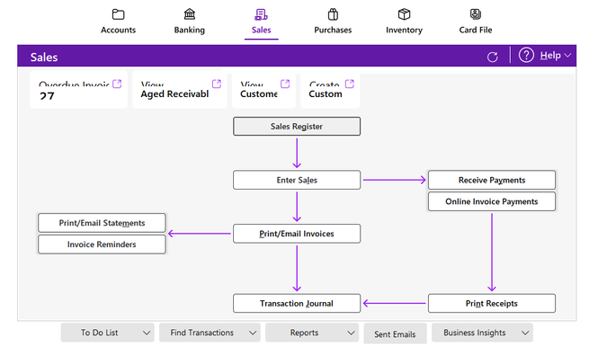Open View Aged Receivables external link icon
The height and width of the screenshot is (364, 607).
(x=214, y=84)
